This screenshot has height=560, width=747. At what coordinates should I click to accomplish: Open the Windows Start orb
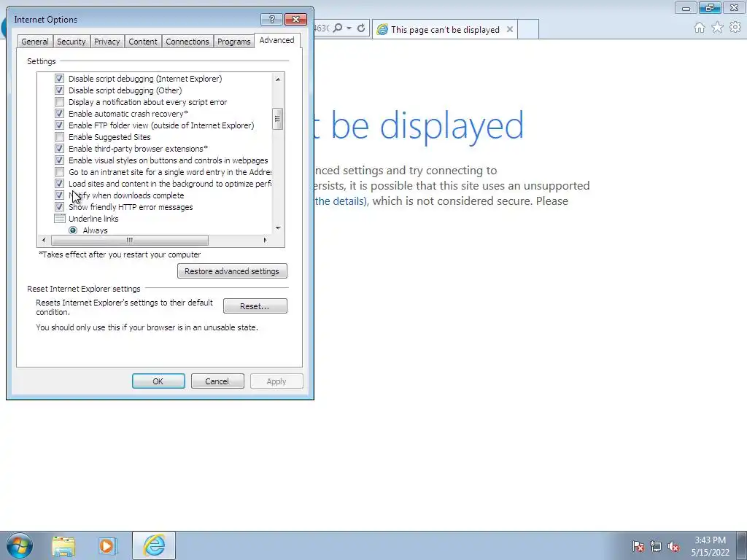coord(20,545)
